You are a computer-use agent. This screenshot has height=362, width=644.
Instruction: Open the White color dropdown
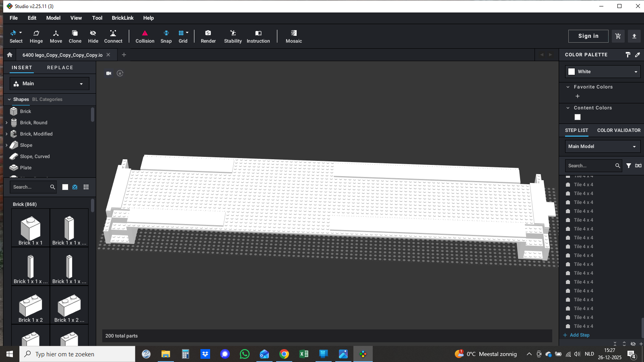(603, 72)
